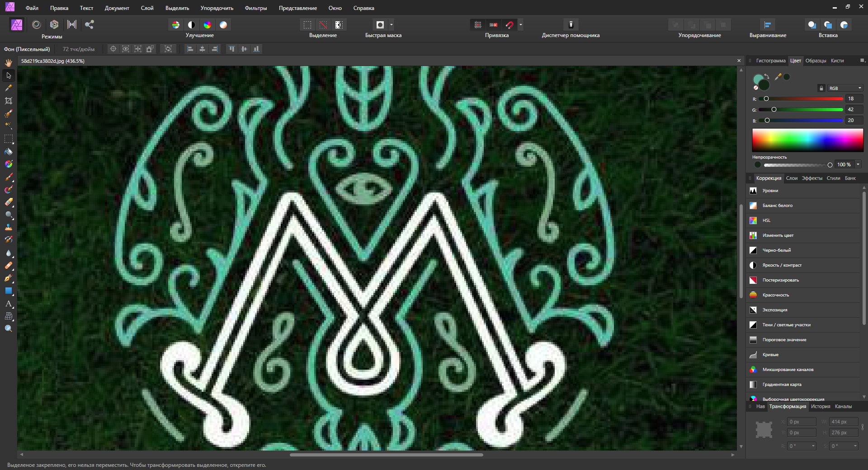This screenshot has height=470, width=868.
Task: Click the color picker eyedropper in Color panel
Action: (x=778, y=77)
